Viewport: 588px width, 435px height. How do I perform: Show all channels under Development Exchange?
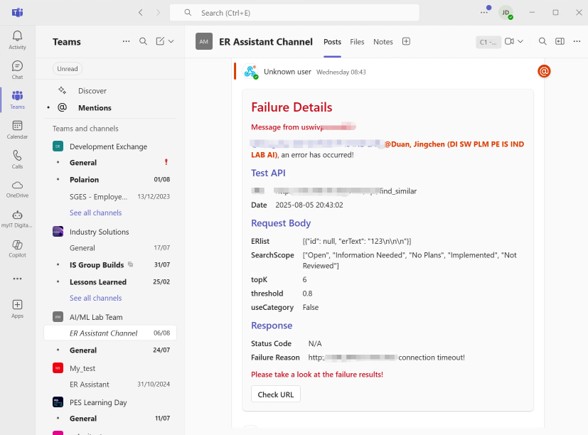pos(96,213)
